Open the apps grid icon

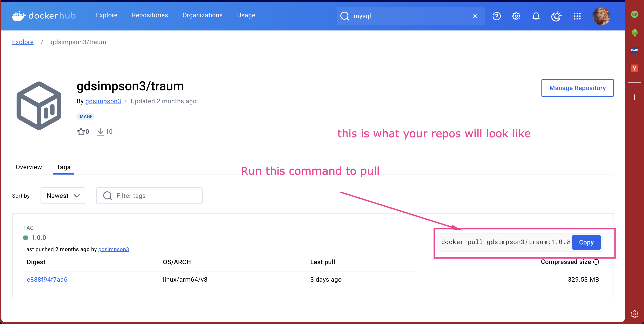(x=577, y=16)
